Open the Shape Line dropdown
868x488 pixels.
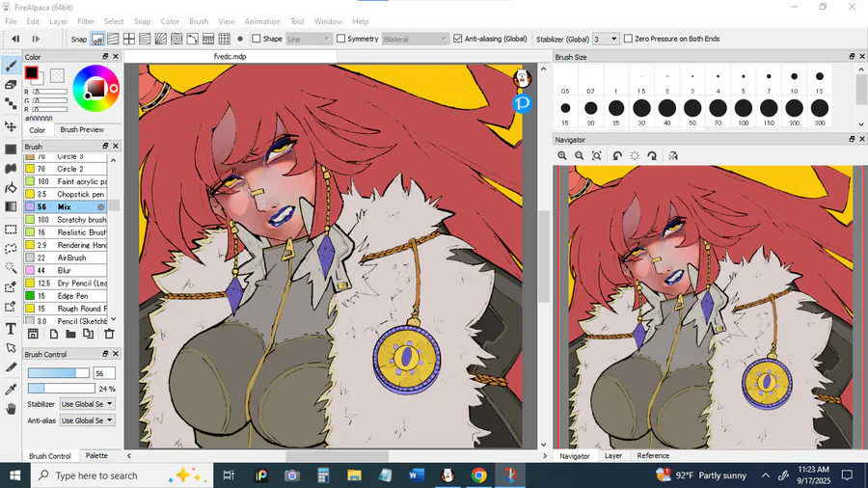pos(309,39)
